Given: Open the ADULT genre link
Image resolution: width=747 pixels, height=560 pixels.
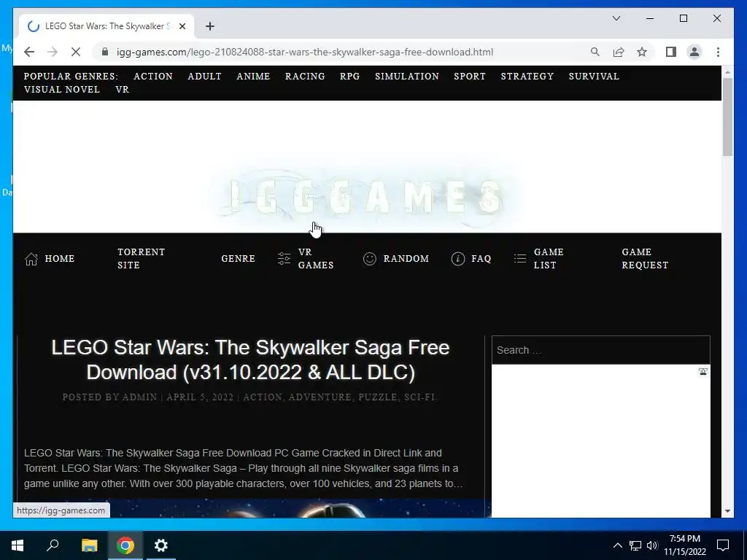Looking at the screenshot, I should pos(204,76).
